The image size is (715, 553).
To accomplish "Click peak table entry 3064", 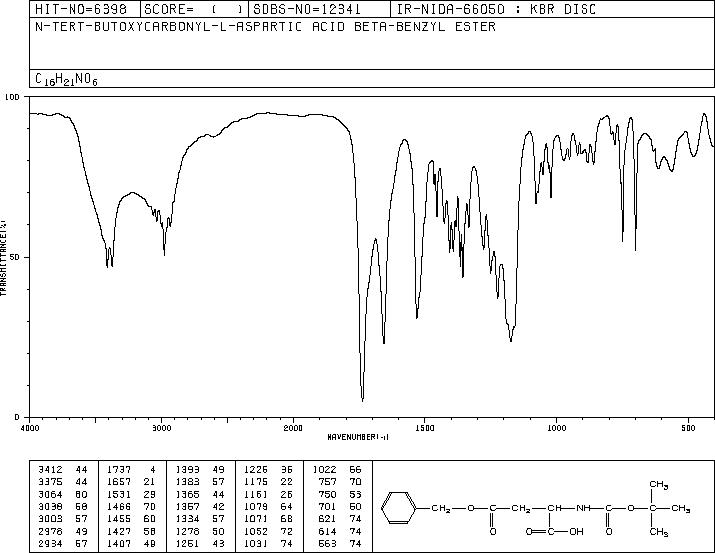I will click(x=50, y=495).
